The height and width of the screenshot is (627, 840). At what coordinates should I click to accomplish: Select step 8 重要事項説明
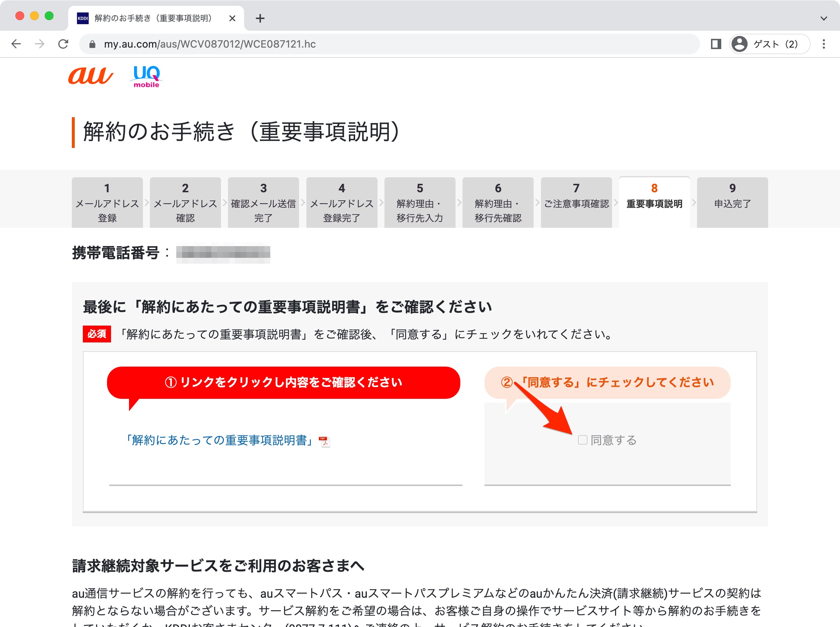click(x=654, y=202)
